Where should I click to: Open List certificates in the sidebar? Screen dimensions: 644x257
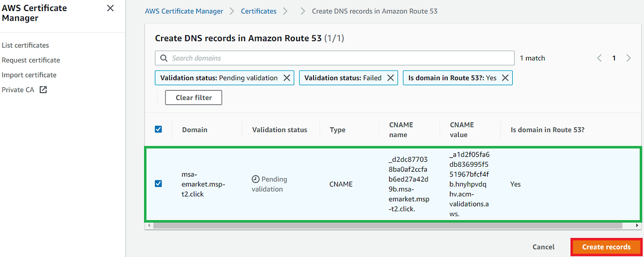[25, 45]
